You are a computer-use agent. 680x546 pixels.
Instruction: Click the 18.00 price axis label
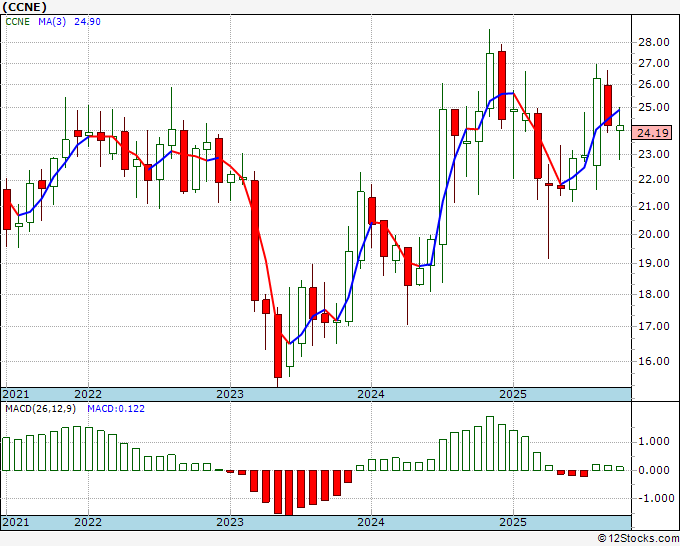click(654, 294)
